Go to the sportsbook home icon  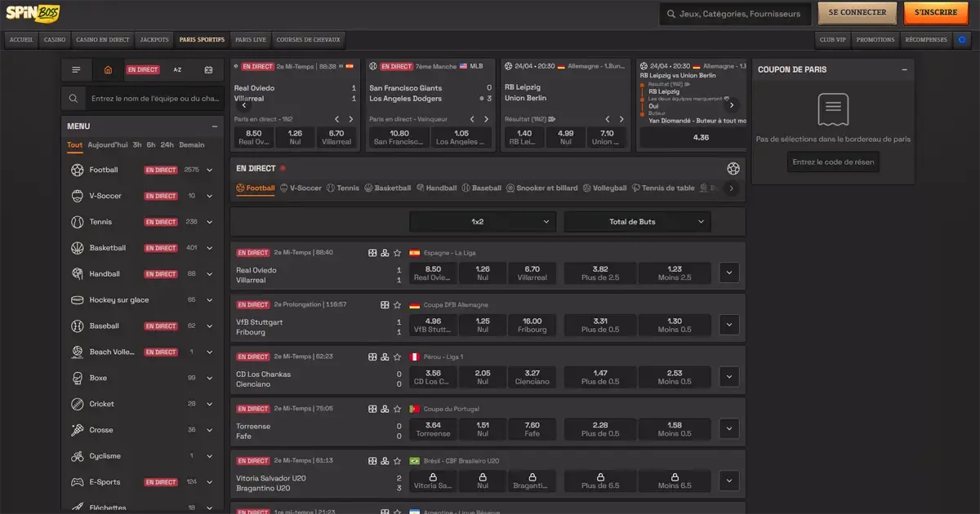coord(108,70)
